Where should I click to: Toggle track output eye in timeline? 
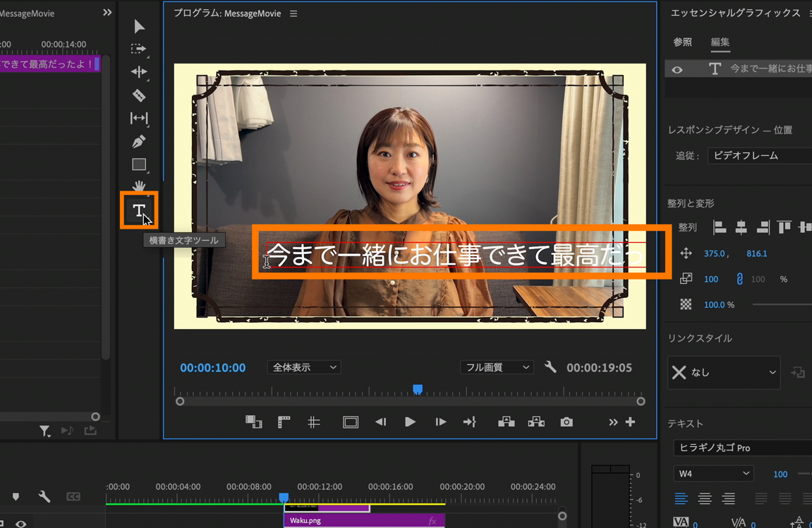pyautogui.click(x=20, y=523)
